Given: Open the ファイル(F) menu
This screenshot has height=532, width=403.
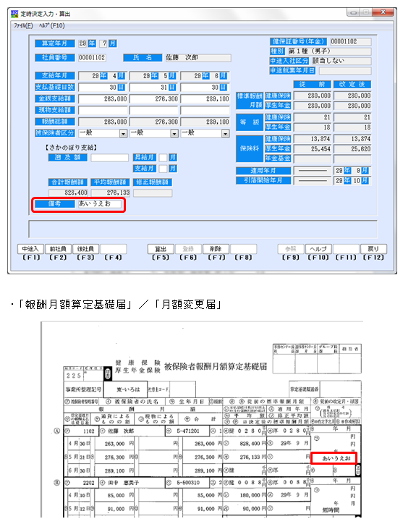Looking at the screenshot, I should point(23,26).
